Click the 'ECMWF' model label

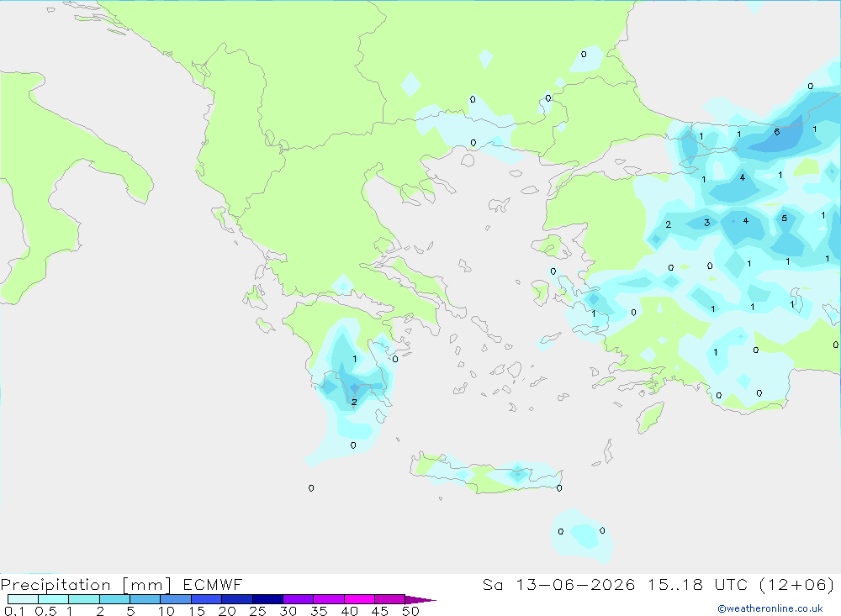[213, 584]
